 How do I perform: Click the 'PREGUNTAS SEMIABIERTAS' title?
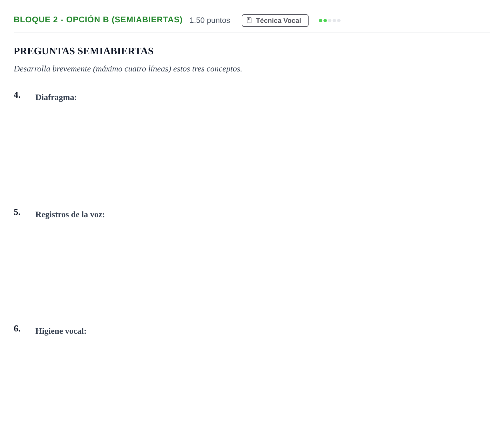[83, 51]
